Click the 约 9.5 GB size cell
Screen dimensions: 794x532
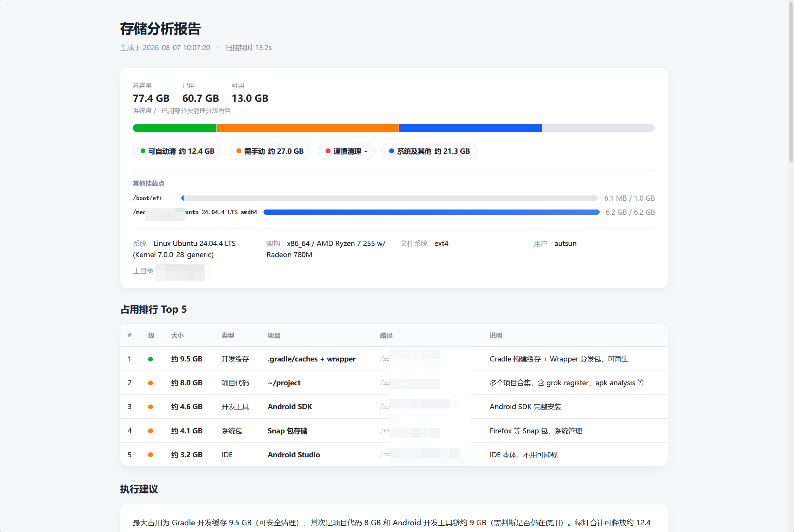point(187,359)
